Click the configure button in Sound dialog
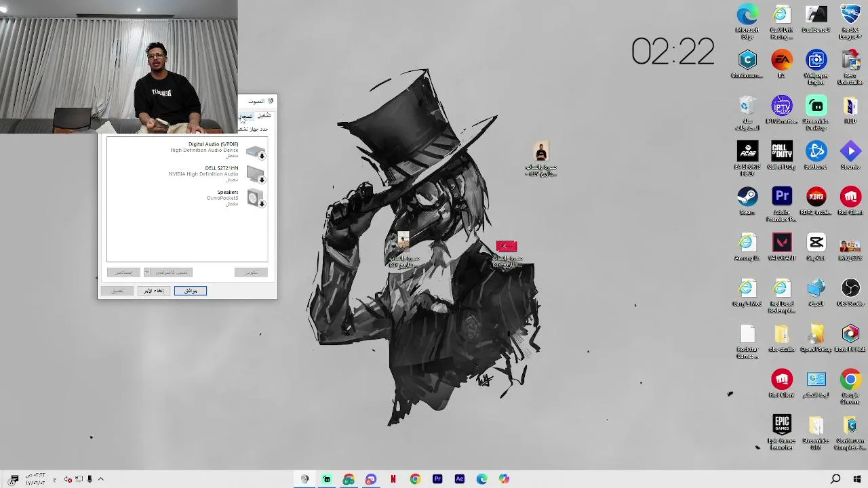The height and width of the screenshot is (488, 868). coord(251,272)
